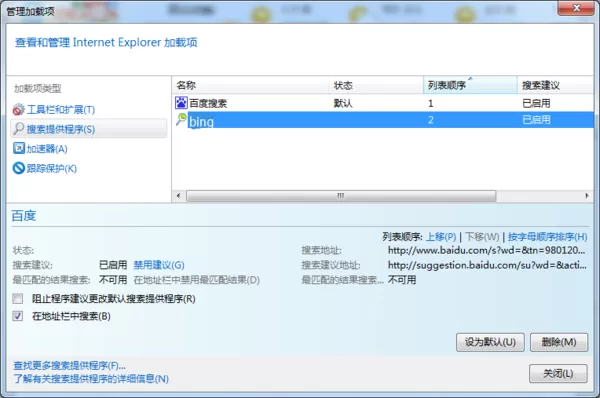Select the bing provider row
This screenshot has width=600, height=398.
383,120
